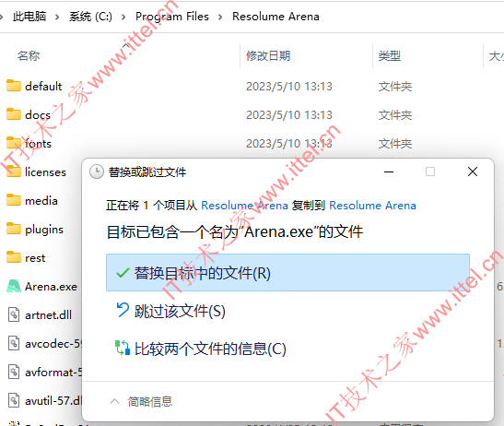This screenshot has width=504, height=426.
Task: Expand the chevron after Program Files breadcrumb
Action: point(220,17)
